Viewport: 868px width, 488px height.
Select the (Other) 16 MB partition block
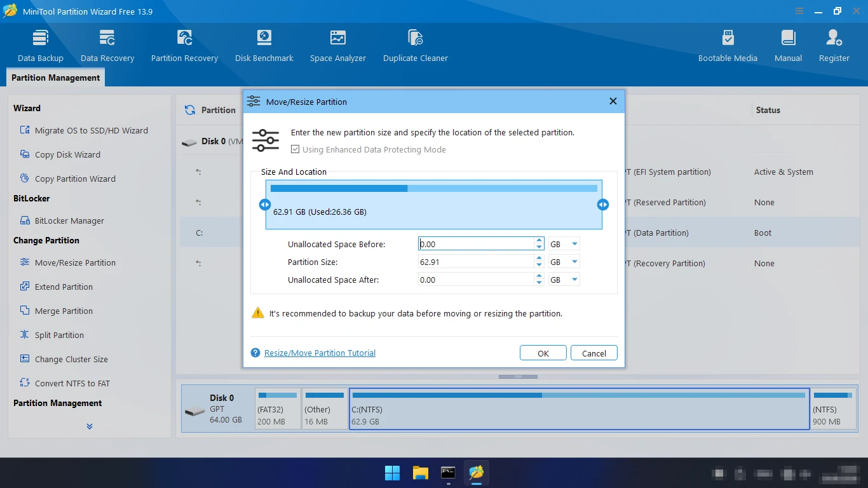tap(325, 409)
